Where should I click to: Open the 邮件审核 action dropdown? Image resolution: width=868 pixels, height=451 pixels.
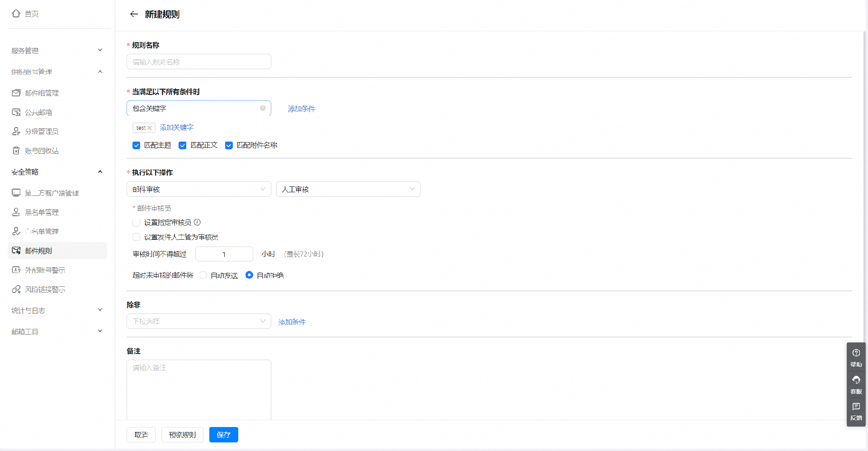pyautogui.click(x=198, y=189)
